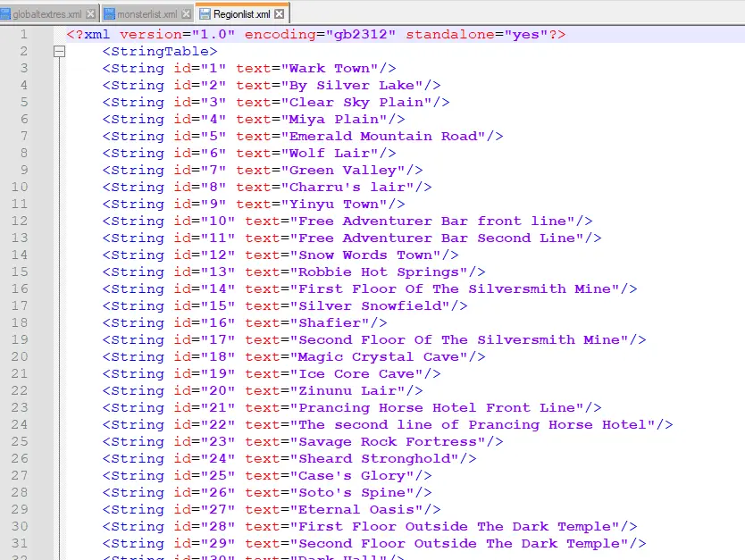Click the StringTable opening tag
The height and width of the screenshot is (560, 745).
[x=160, y=51]
